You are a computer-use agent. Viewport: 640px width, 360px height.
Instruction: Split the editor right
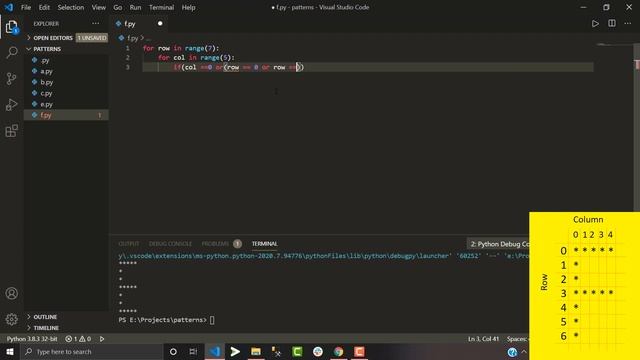[x=611, y=24]
